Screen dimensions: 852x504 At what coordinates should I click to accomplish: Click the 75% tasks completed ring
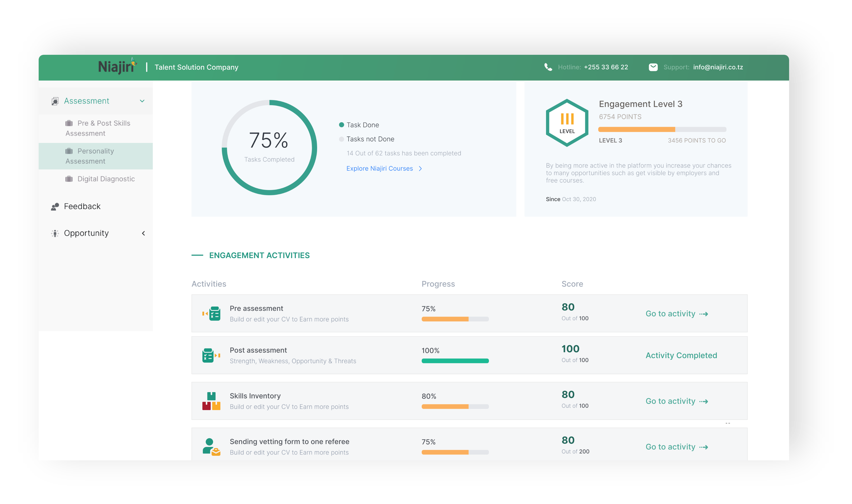[269, 147]
